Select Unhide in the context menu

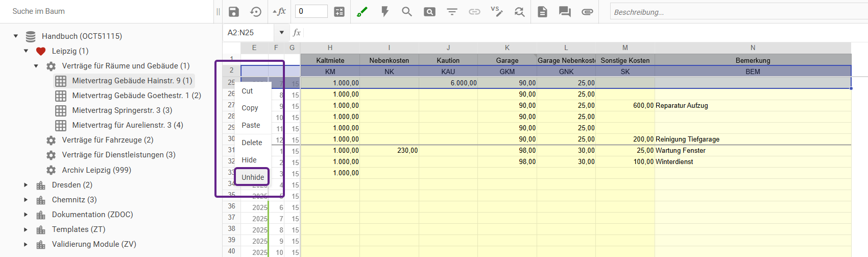point(253,177)
